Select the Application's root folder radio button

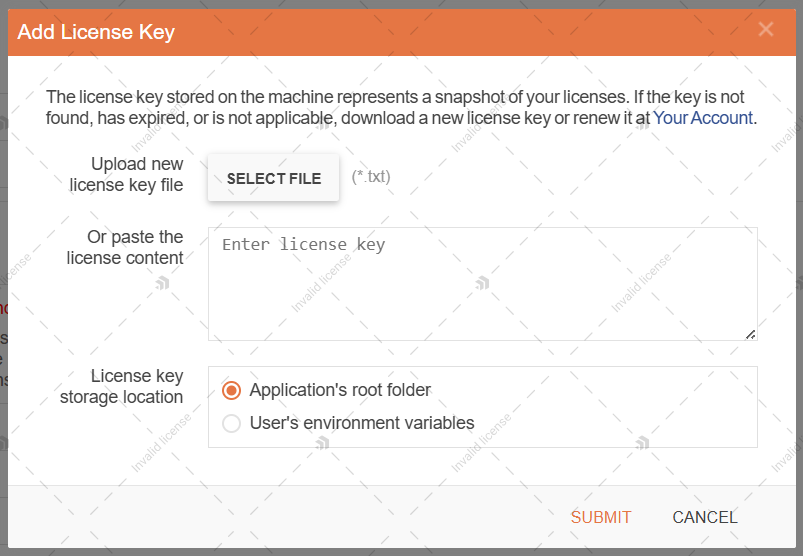pyautogui.click(x=232, y=390)
